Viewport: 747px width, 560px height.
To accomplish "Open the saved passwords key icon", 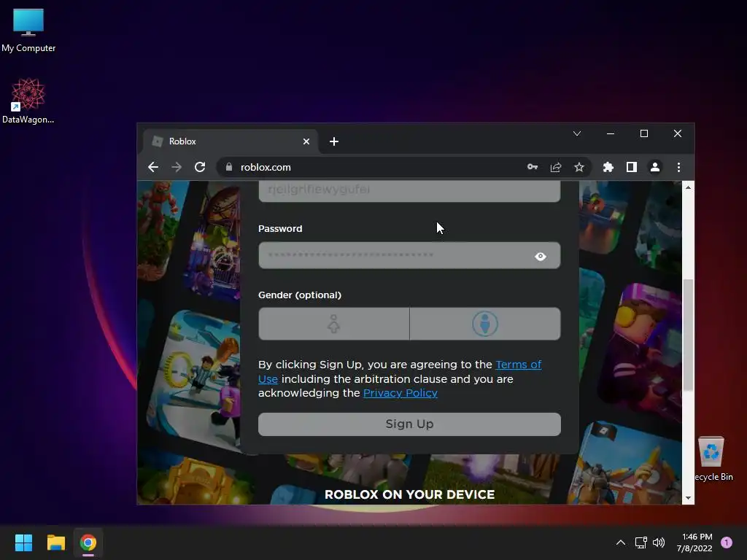I will point(532,167).
